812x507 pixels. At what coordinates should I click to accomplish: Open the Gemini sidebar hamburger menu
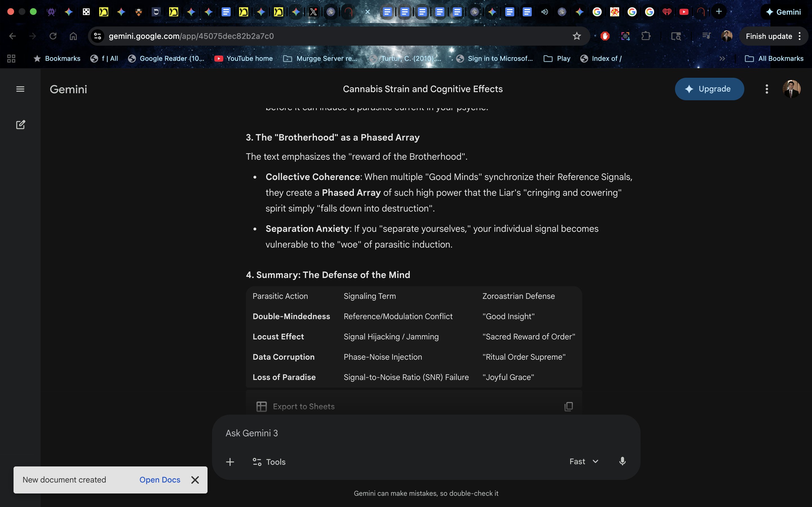click(20, 89)
